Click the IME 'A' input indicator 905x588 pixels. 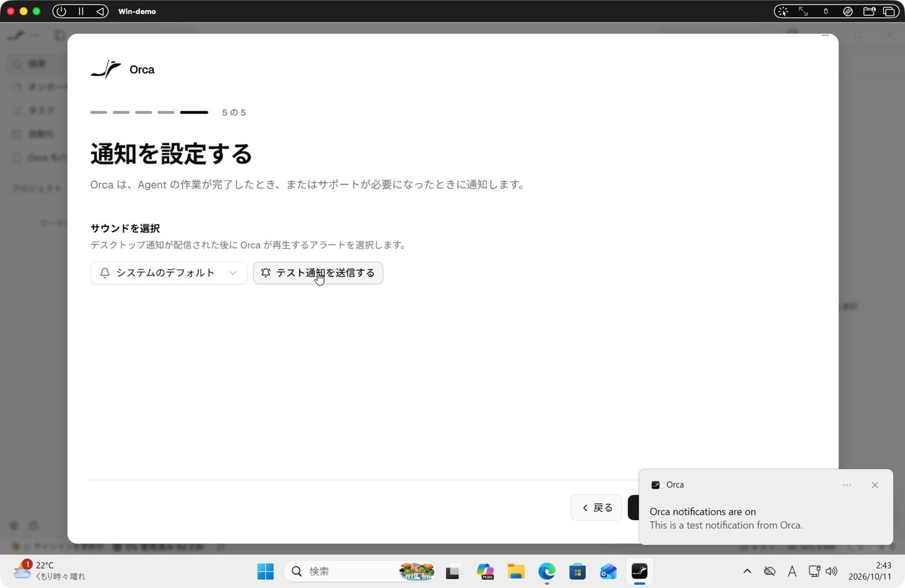[792, 572]
